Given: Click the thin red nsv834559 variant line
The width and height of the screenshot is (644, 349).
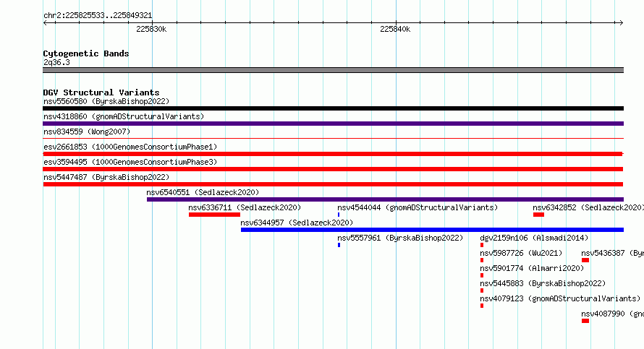Looking at the screenshot, I should tap(333, 139).
